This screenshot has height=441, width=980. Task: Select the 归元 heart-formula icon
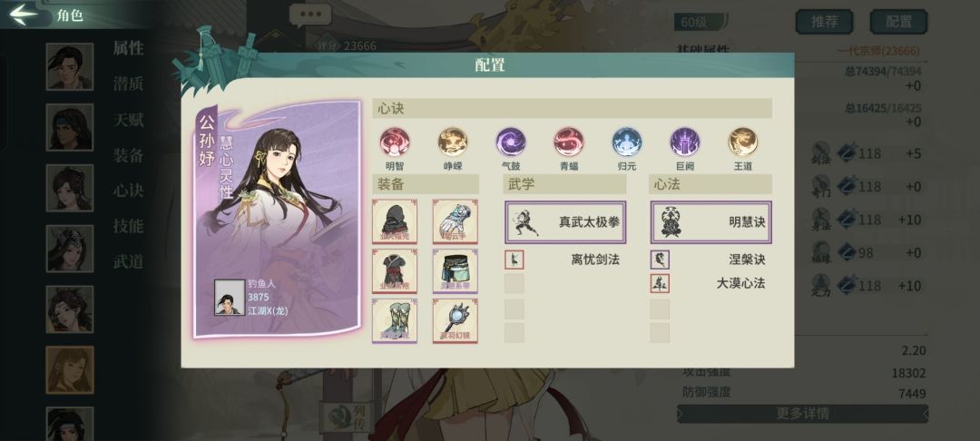click(627, 142)
